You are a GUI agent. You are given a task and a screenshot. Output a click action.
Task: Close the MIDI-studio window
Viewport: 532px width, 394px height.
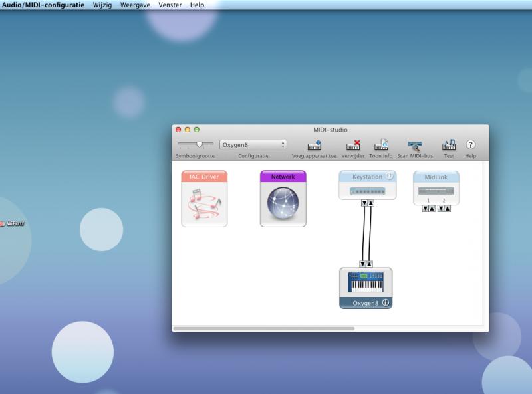click(x=178, y=130)
